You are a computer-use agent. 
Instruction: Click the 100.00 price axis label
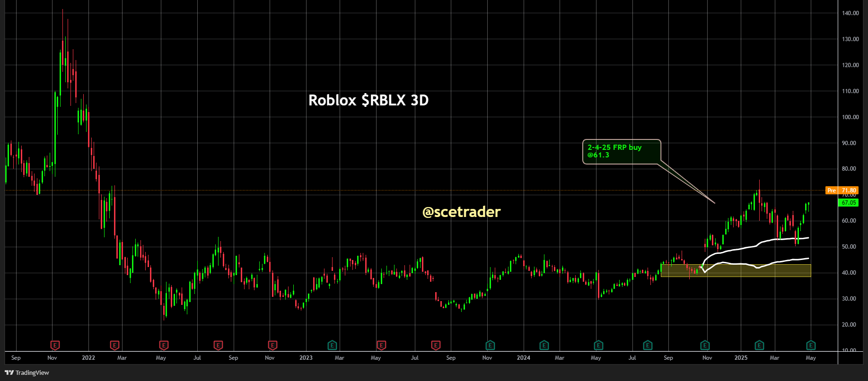point(850,117)
